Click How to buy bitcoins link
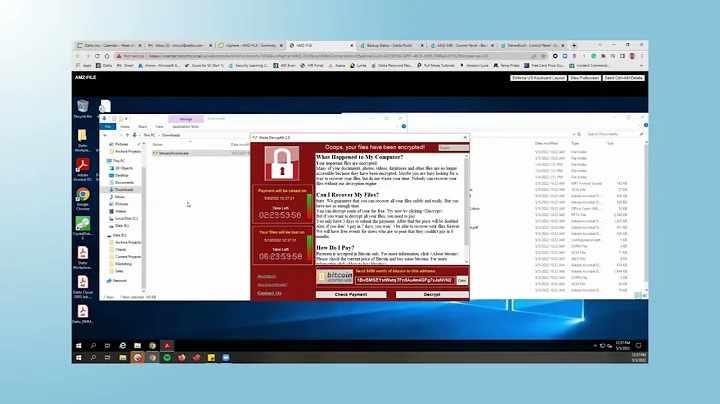This screenshot has width=720, height=404. [272, 285]
